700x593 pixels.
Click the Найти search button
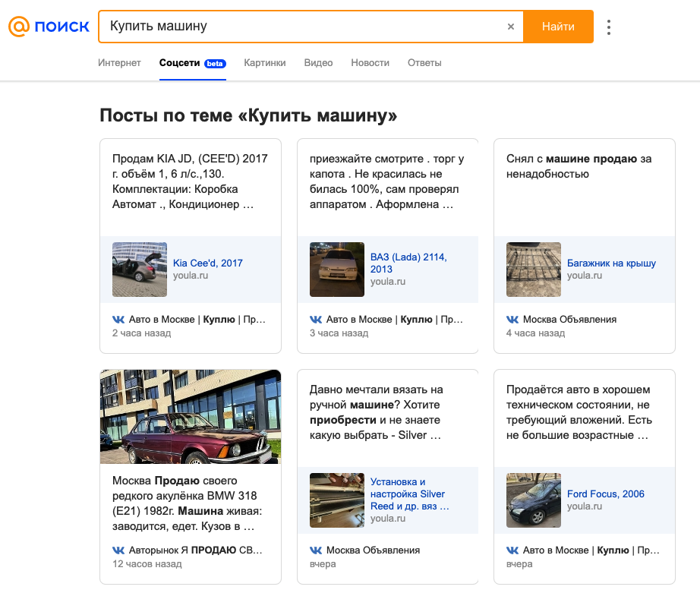tap(558, 27)
